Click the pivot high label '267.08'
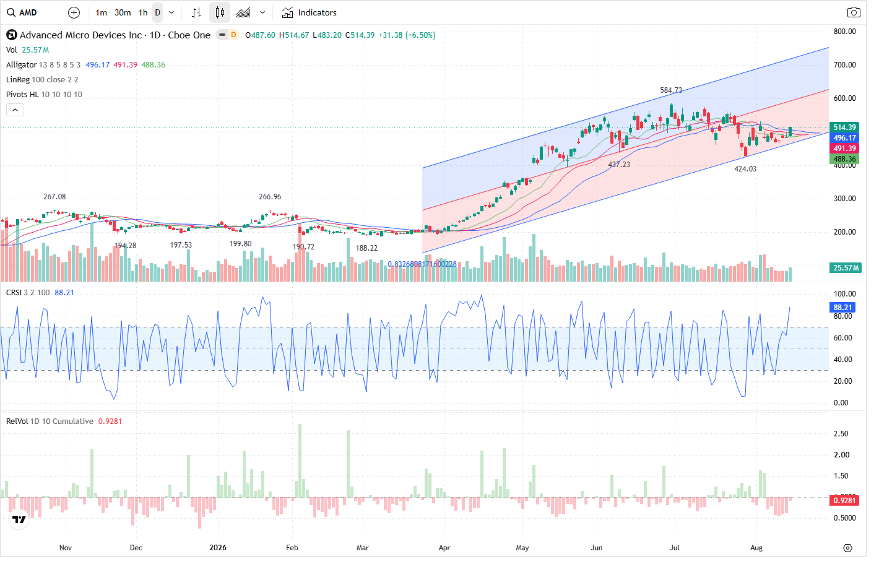879x588 pixels. click(x=54, y=197)
